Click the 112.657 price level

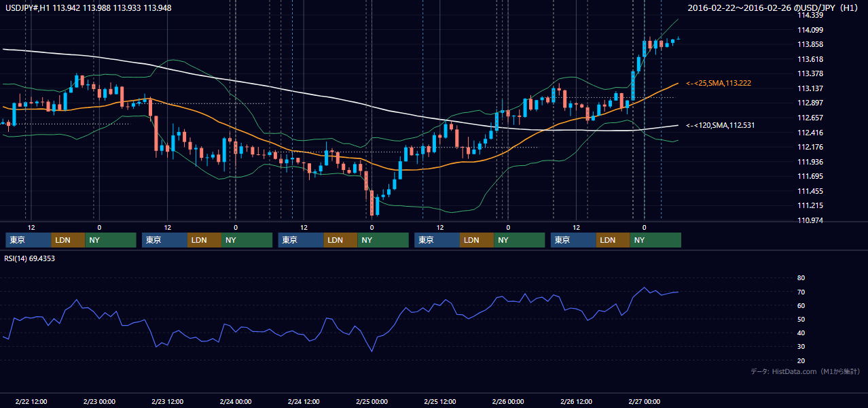pos(810,118)
